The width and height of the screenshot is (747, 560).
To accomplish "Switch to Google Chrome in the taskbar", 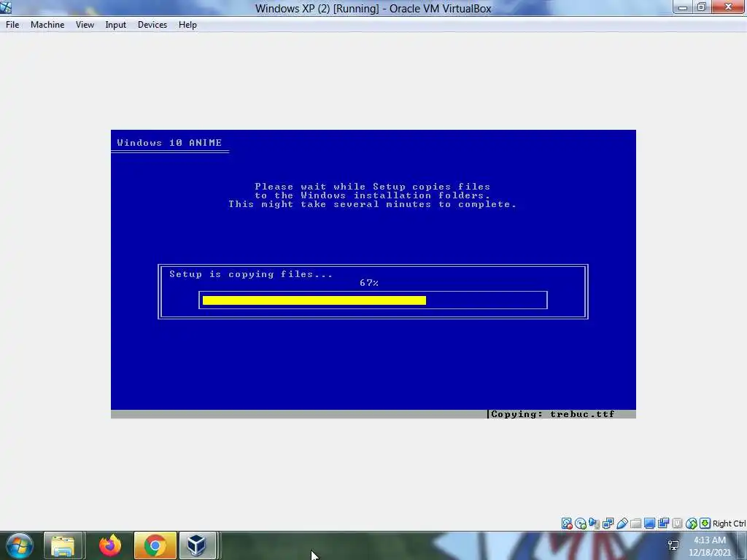I will [155, 545].
